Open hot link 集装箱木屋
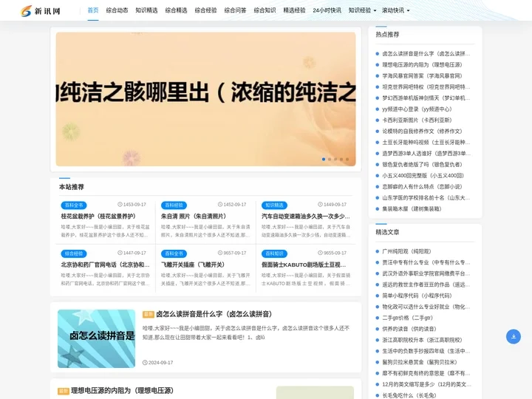The height and width of the screenshot is (399, 532). [412, 208]
